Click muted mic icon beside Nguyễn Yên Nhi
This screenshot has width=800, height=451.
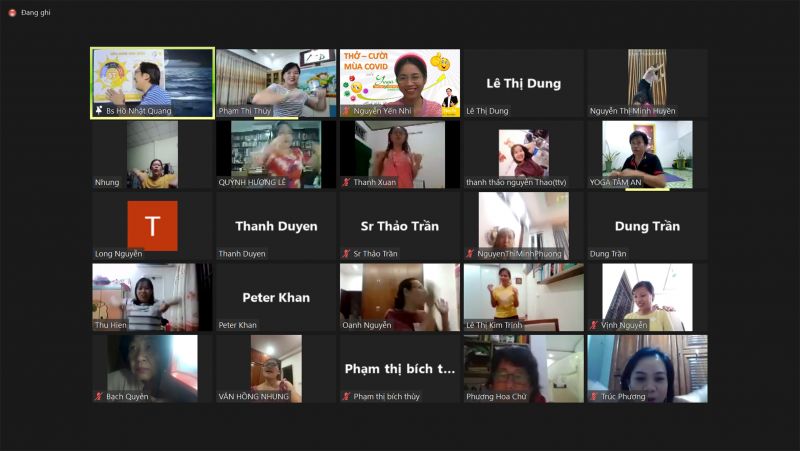pos(347,111)
